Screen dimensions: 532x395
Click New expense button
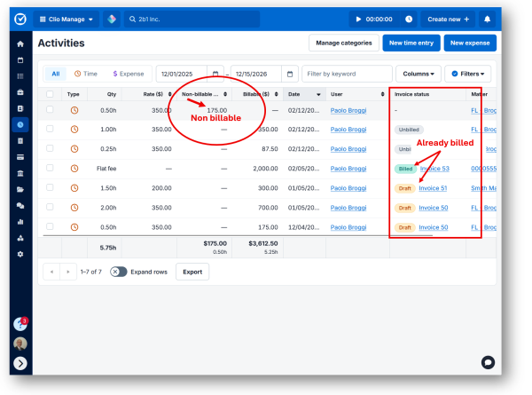tap(470, 43)
